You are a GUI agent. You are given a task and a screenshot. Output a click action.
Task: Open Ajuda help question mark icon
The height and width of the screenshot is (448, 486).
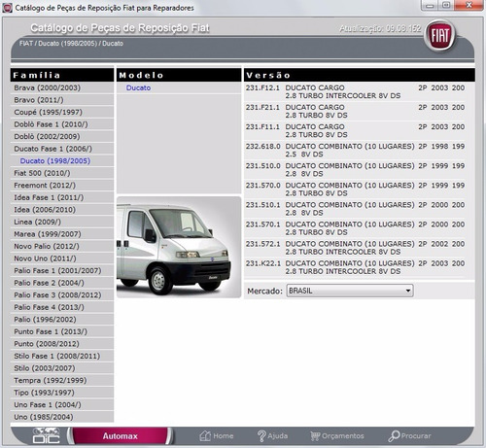(x=261, y=436)
